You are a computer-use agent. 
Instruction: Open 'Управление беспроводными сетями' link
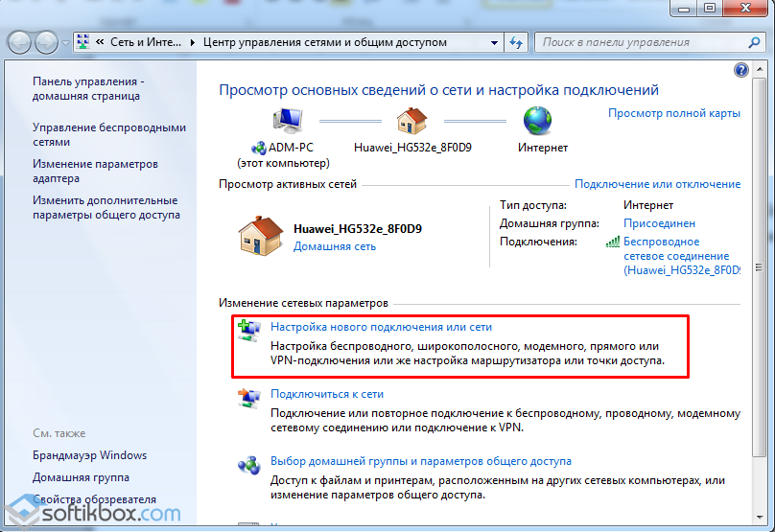click(109, 134)
